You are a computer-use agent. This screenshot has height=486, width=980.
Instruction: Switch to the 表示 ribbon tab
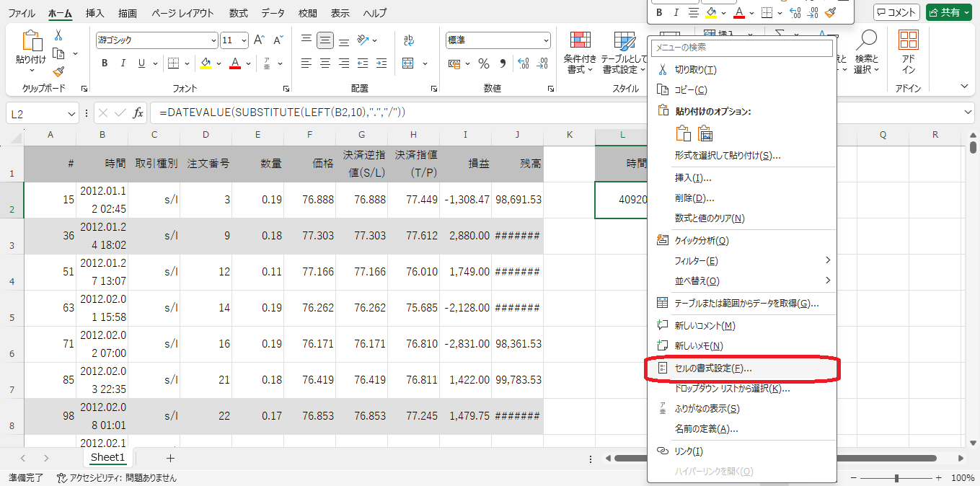click(x=340, y=13)
